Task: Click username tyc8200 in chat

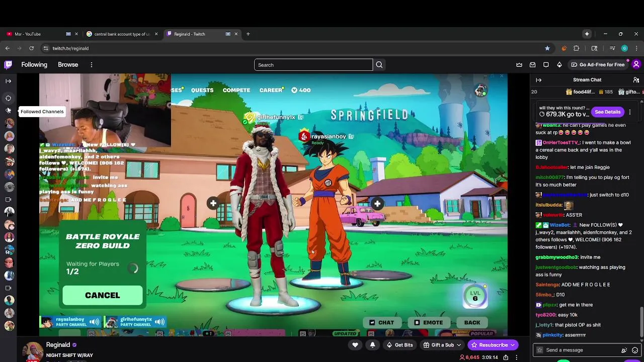Action: tap(545, 315)
